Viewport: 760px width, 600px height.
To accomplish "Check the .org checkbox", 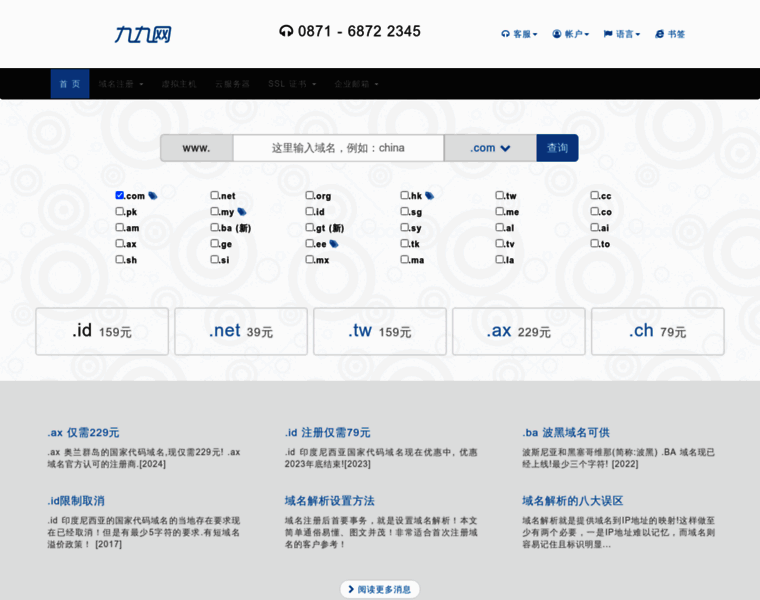I will coord(310,195).
